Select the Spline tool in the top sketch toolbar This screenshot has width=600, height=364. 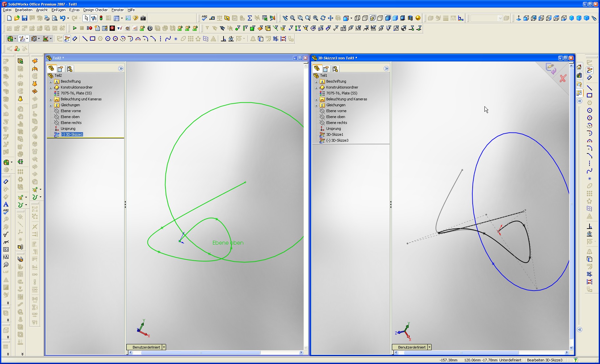point(168,39)
